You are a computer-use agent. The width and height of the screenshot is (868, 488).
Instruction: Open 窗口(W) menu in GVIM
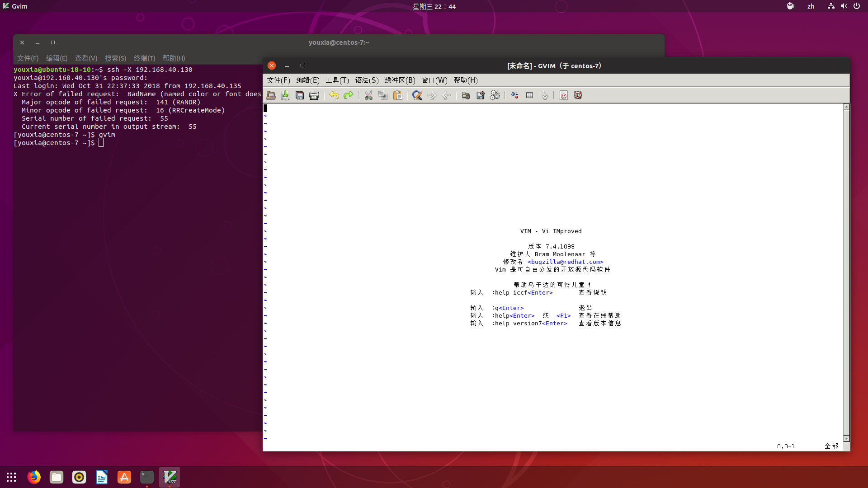coord(434,80)
